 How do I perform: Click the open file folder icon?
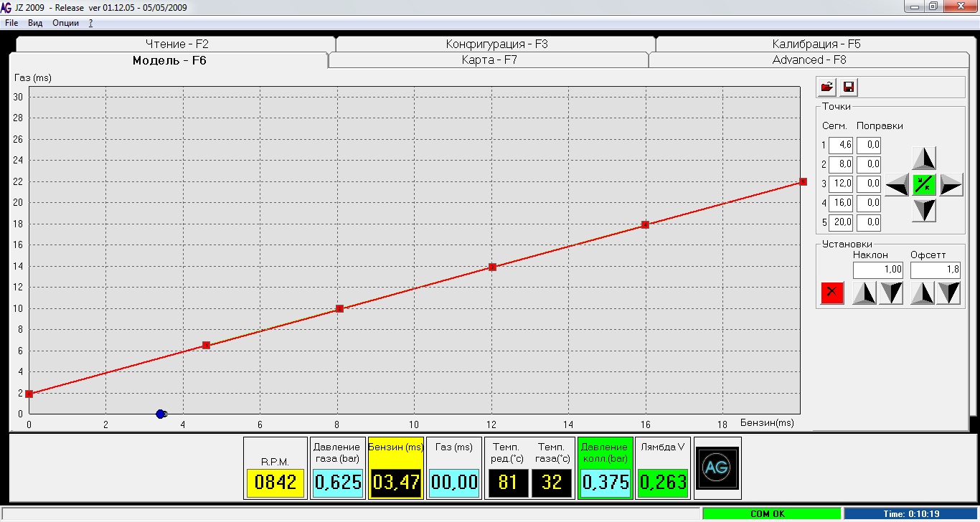827,87
